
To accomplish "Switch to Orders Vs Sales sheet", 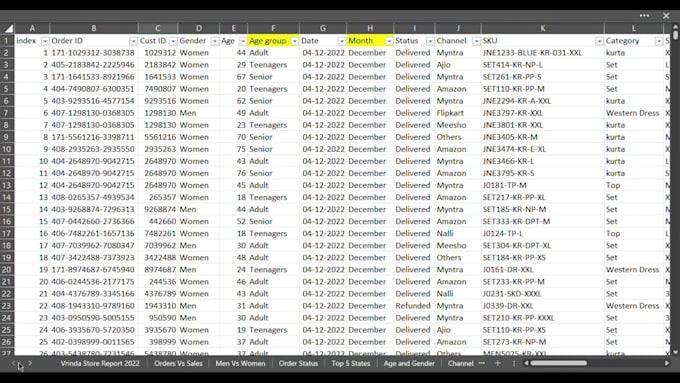I will pyautogui.click(x=178, y=363).
